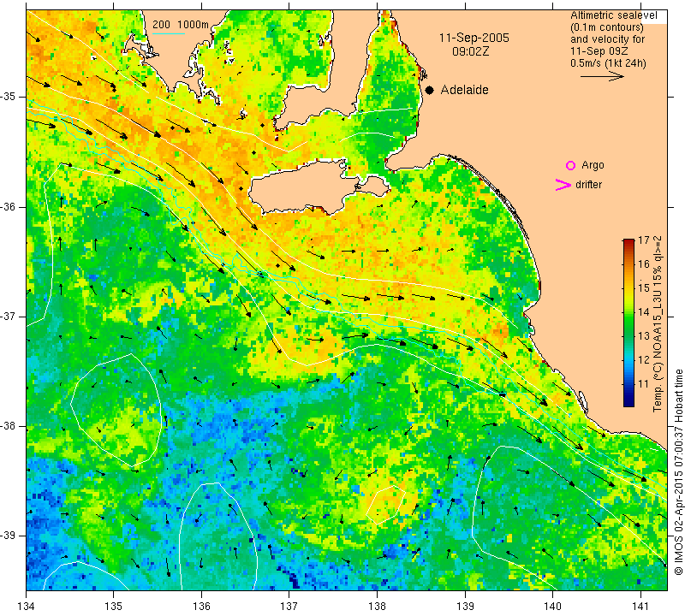Viewport: 685px width, 616px height.
Task: Click the Adelaide label
Action: click(x=464, y=90)
